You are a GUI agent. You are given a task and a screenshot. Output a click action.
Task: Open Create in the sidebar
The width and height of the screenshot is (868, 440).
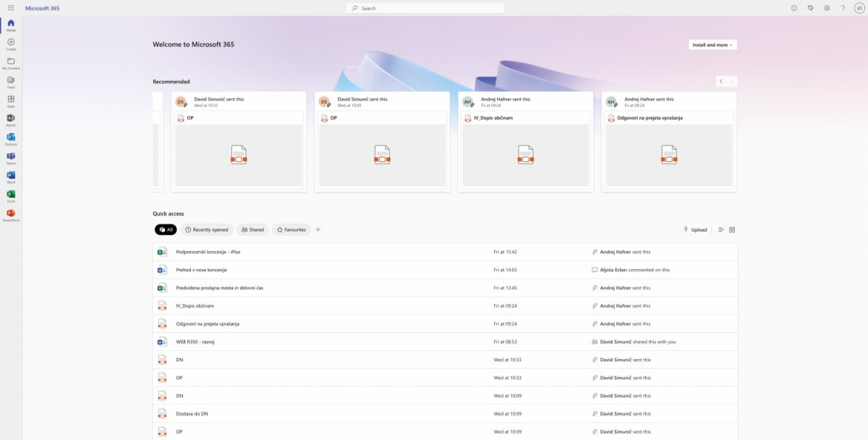(11, 44)
